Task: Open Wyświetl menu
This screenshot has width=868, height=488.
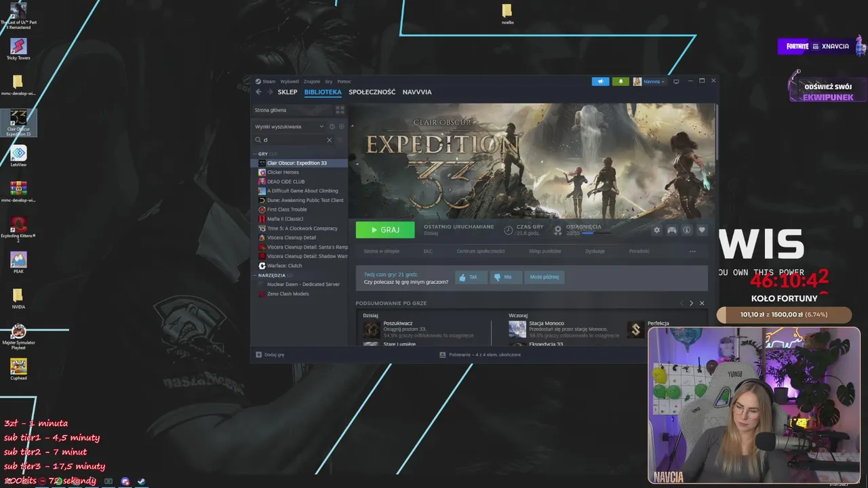Action: tap(290, 81)
